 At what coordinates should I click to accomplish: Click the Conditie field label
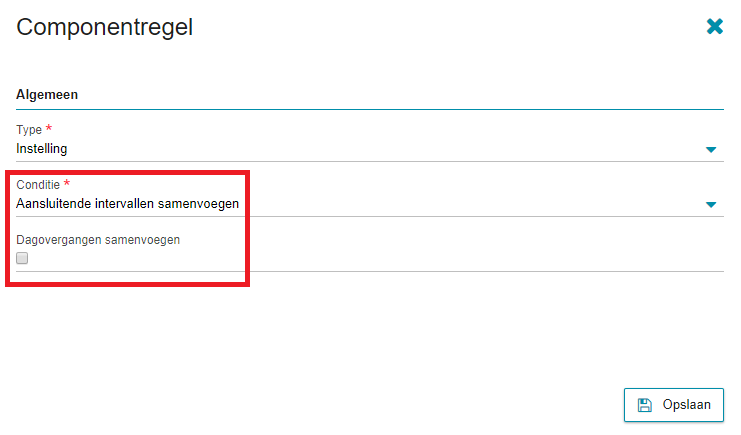[x=38, y=184]
